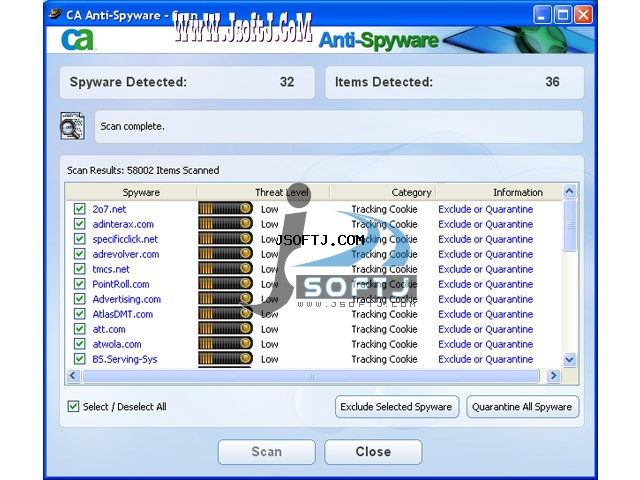Click Exclude or Quarantine for BS.Serving-Sys

pos(486,359)
